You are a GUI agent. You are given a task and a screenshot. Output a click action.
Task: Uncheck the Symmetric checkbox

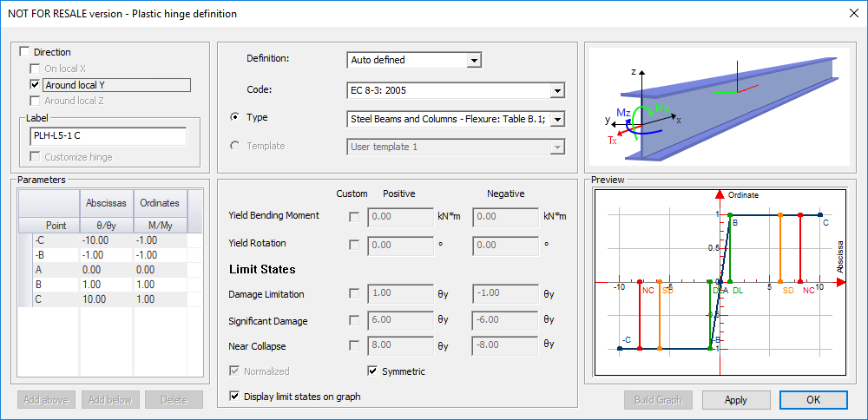click(x=374, y=371)
